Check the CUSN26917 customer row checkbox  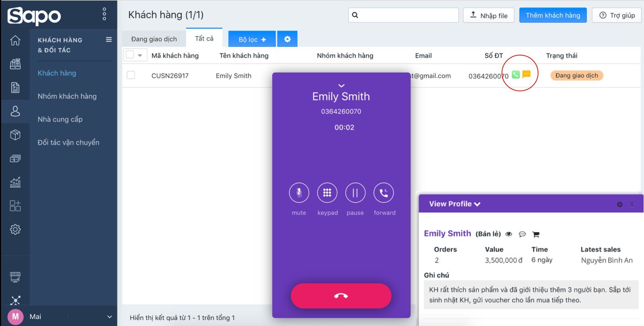point(131,75)
